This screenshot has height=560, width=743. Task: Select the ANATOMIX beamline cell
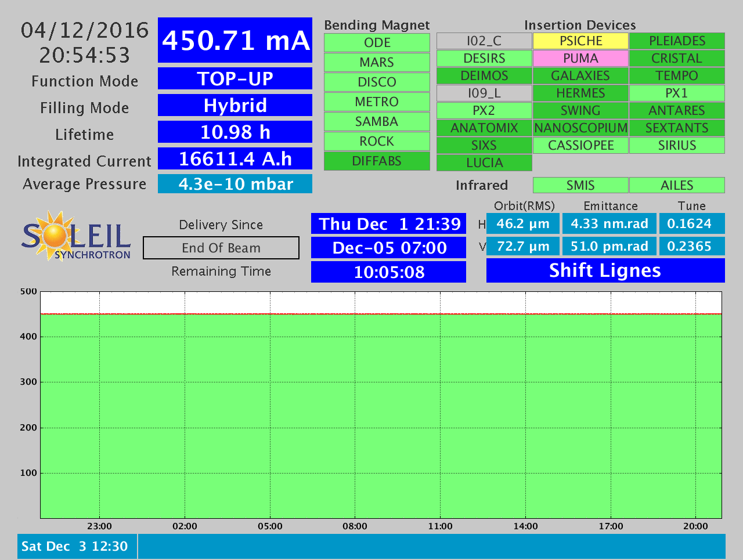[484, 128]
